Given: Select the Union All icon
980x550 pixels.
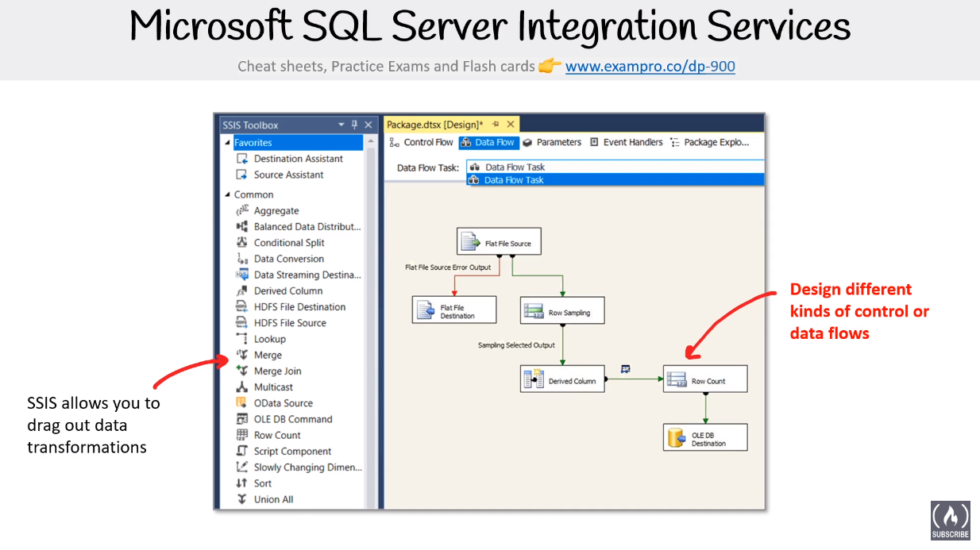Looking at the screenshot, I should 242,499.
